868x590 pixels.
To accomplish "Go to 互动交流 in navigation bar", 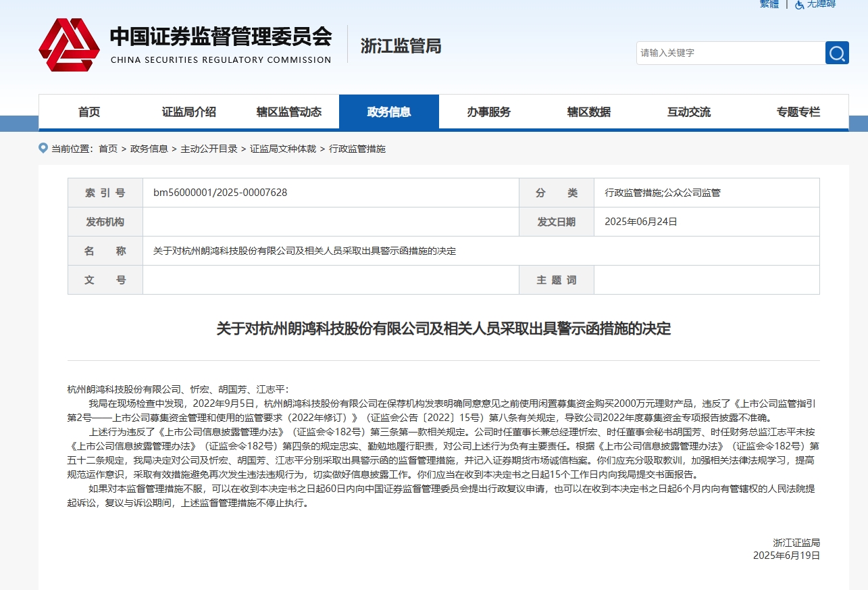I will click(688, 112).
